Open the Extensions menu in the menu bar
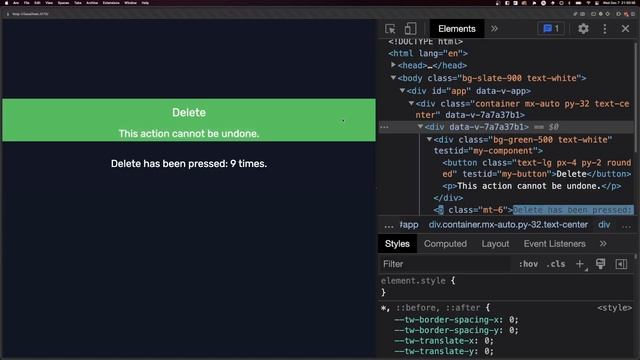Viewport: 640px width, 360px height. [x=111, y=3]
